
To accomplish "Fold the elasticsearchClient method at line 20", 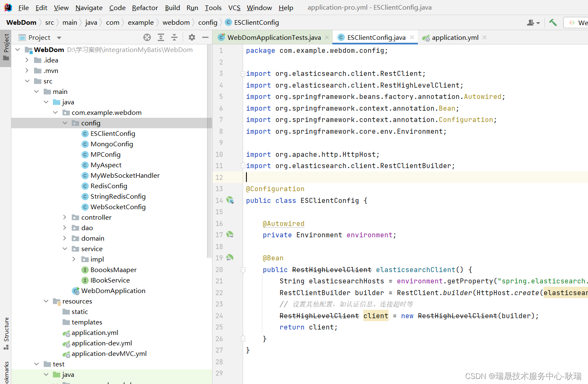I will click(x=243, y=270).
